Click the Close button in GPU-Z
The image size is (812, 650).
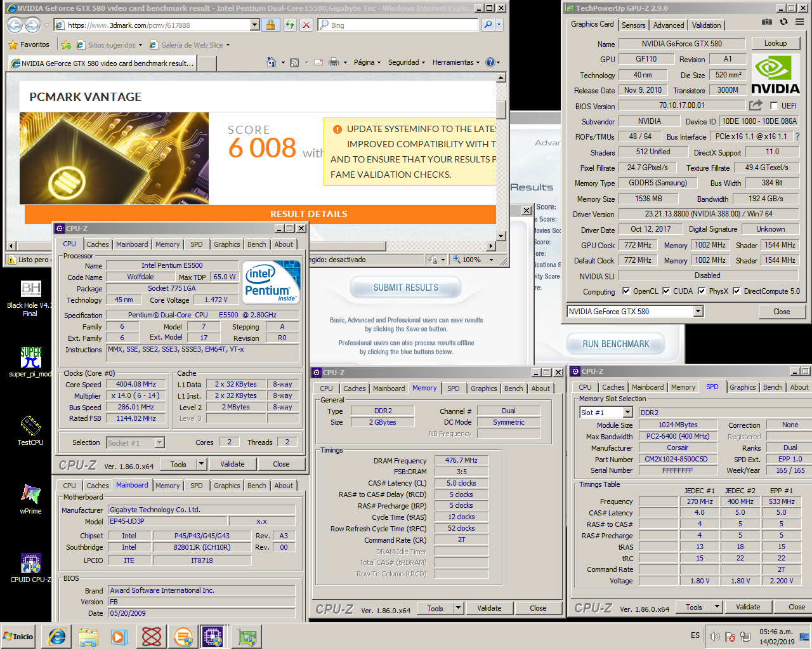(x=782, y=312)
